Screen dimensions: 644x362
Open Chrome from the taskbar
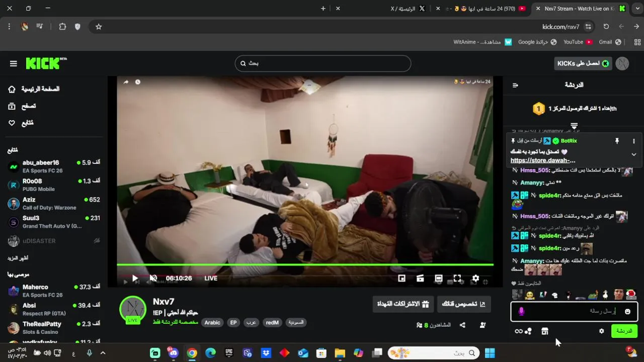[192, 353]
